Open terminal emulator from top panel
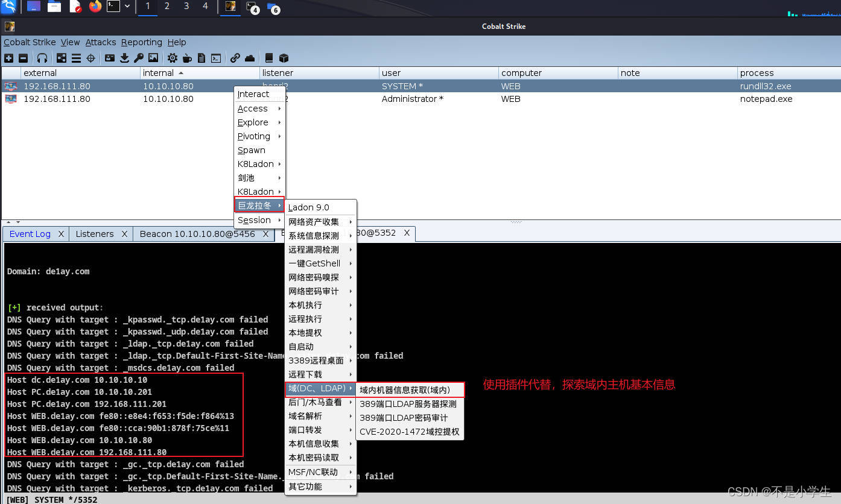Screen dimensions: 841x504 point(113,7)
